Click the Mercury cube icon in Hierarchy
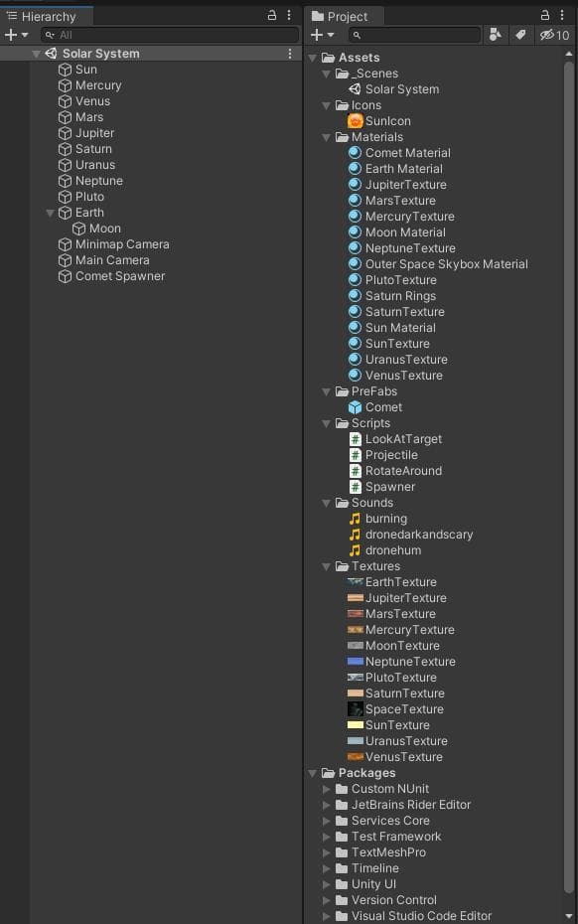The image size is (578, 924). (x=65, y=85)
